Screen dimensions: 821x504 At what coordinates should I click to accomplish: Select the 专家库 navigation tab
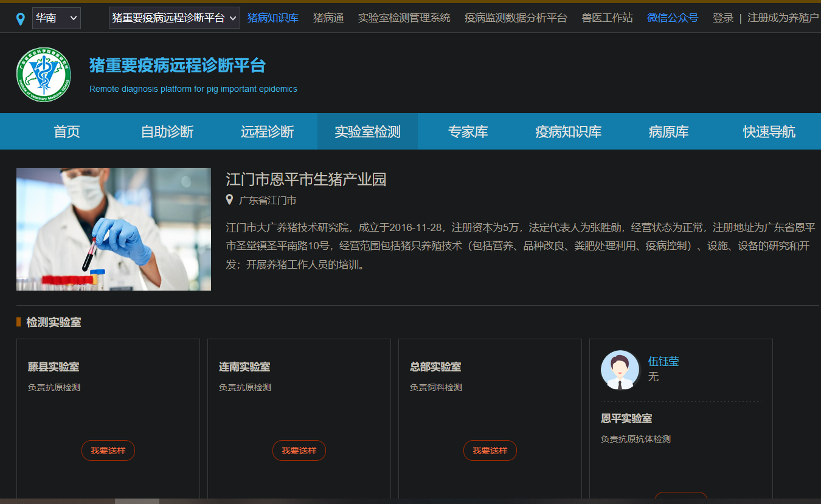(x=468, y=131)
